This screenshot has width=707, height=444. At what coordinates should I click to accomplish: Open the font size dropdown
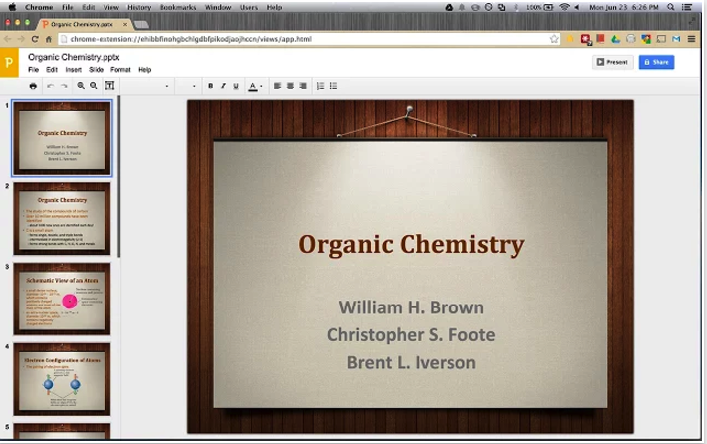pos(194,86)
